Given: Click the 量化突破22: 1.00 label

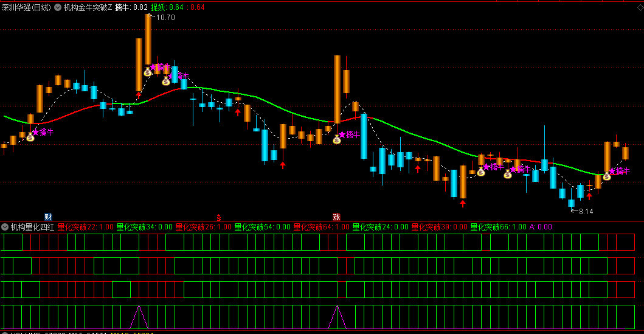Looking at the screenshot, I should pos(85,227).
